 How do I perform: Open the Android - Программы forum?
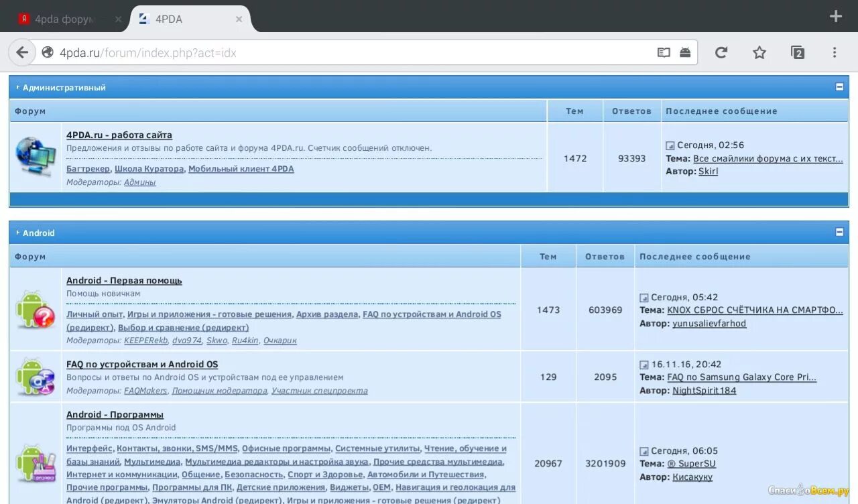(x=115, y=415)
